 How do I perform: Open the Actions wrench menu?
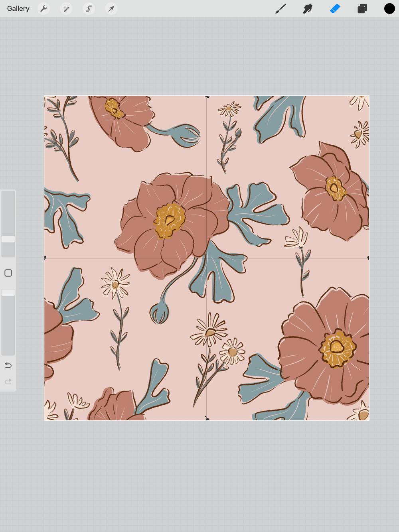(x=43, y=8)
